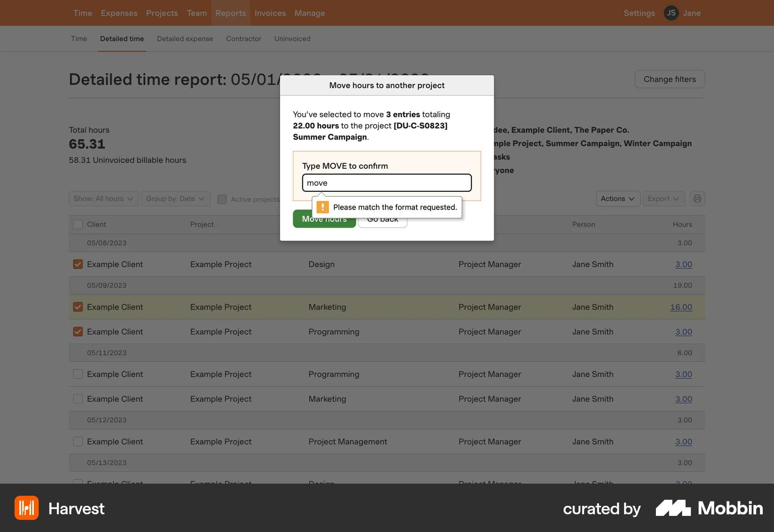
Task: Click the 16.00 hours link for Marketing
Action: click(x=681, y=307)
